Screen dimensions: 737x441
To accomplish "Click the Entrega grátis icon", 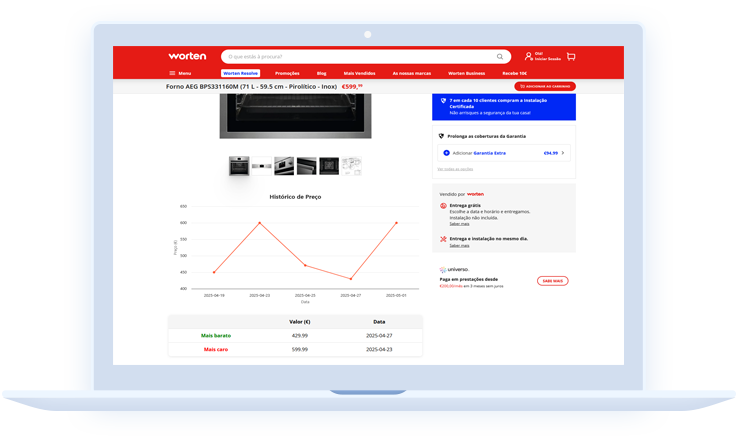I will (443, 206).
